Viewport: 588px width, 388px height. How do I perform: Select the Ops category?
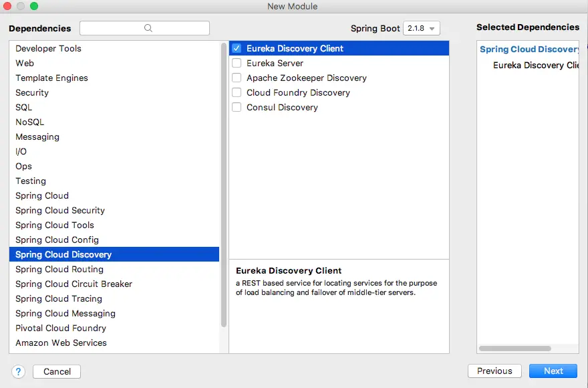coord(114,166)
